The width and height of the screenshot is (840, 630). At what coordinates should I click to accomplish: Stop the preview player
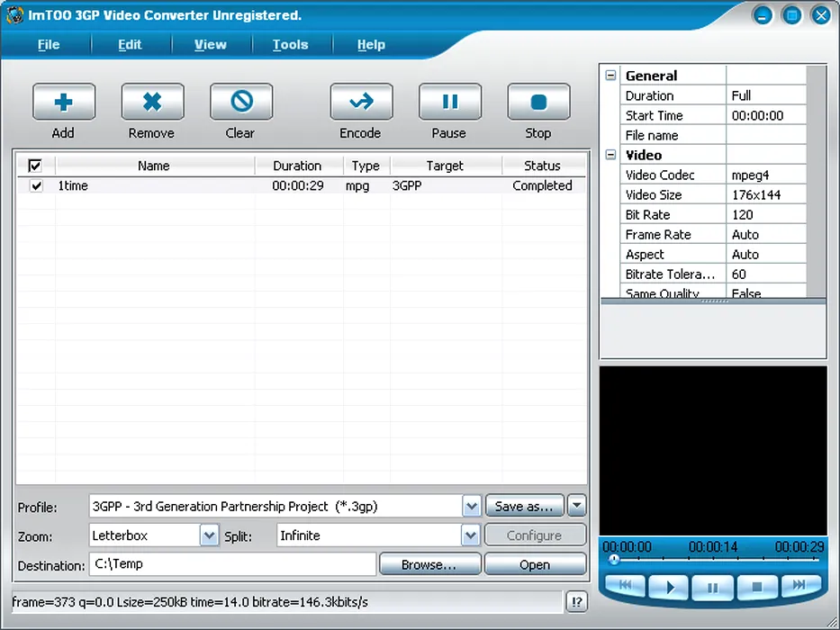pos(756,587)
